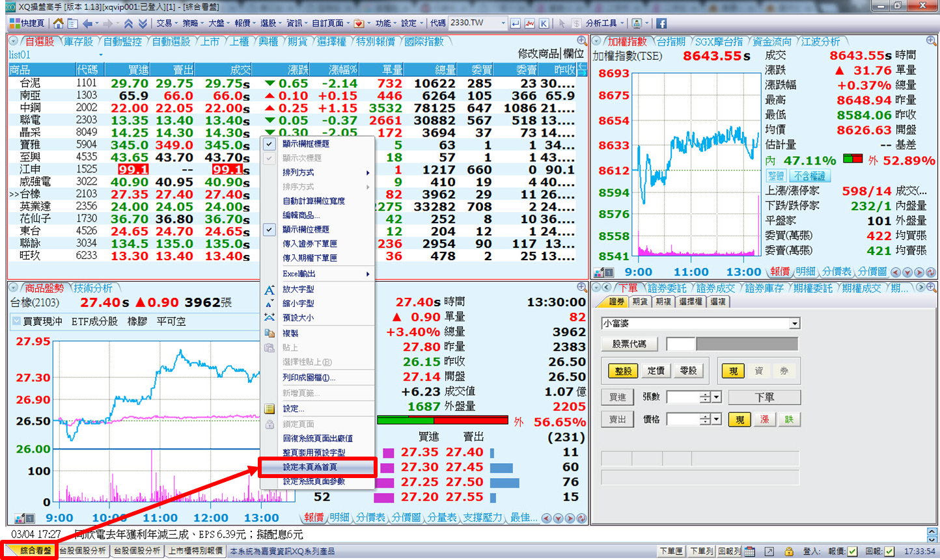
Task: Click the red-green 內外 ratio bar
Action: [x=443, y=420]
